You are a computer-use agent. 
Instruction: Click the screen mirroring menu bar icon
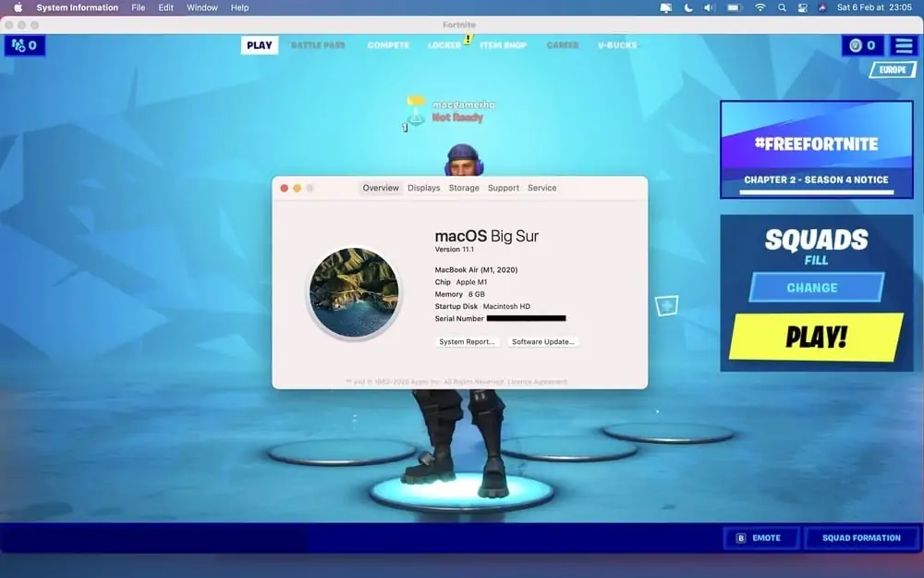[x=666, y=7]
